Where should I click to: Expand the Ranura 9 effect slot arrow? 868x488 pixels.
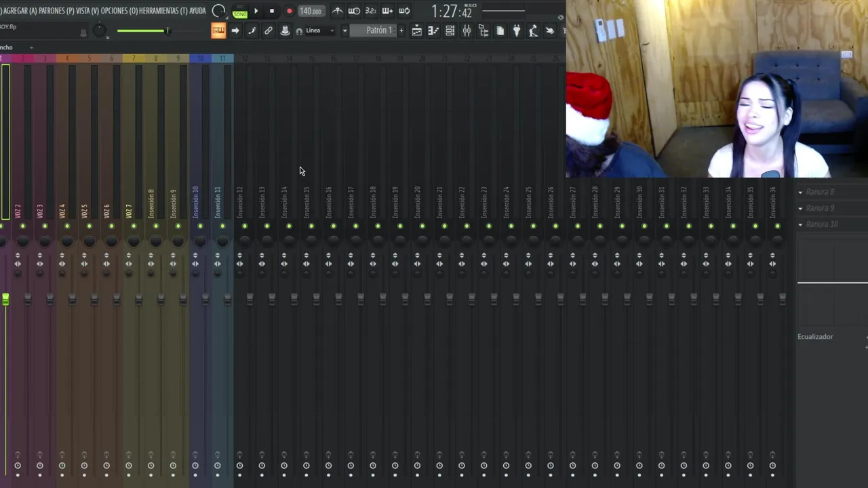800,209
